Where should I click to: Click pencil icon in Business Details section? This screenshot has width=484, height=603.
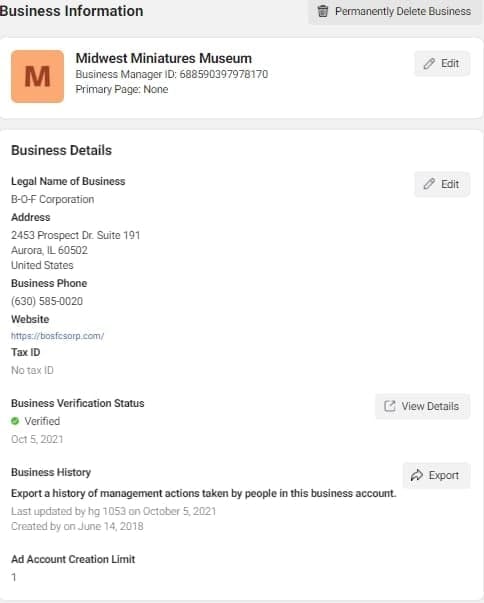tap(429, 184)
